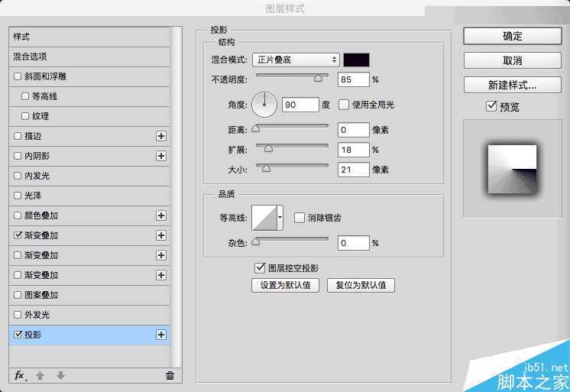Click the plus icon on the checked 渐变叠加 row
This screenshot has width=570, height=392.
coord(161,235)
